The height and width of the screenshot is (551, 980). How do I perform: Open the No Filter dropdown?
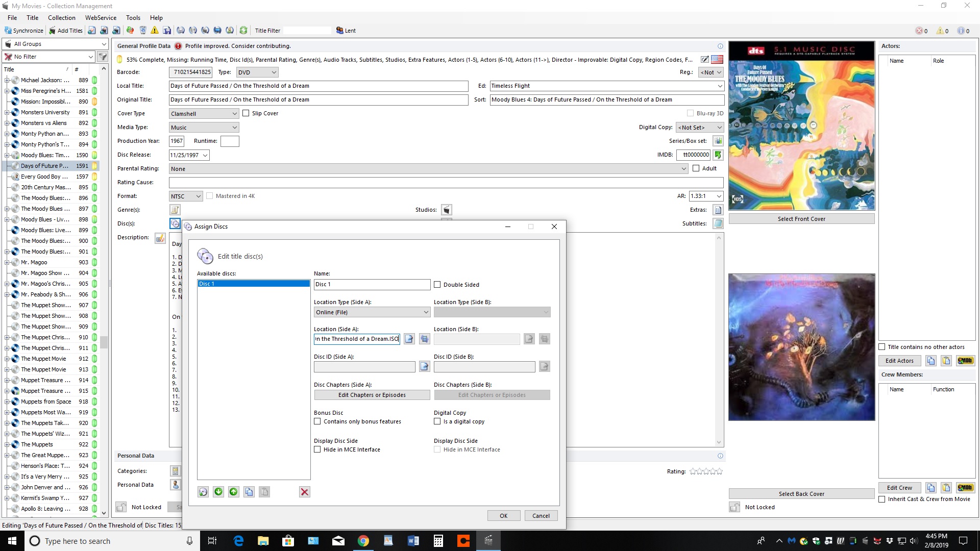pyautogui.click(x=49, y=57)
